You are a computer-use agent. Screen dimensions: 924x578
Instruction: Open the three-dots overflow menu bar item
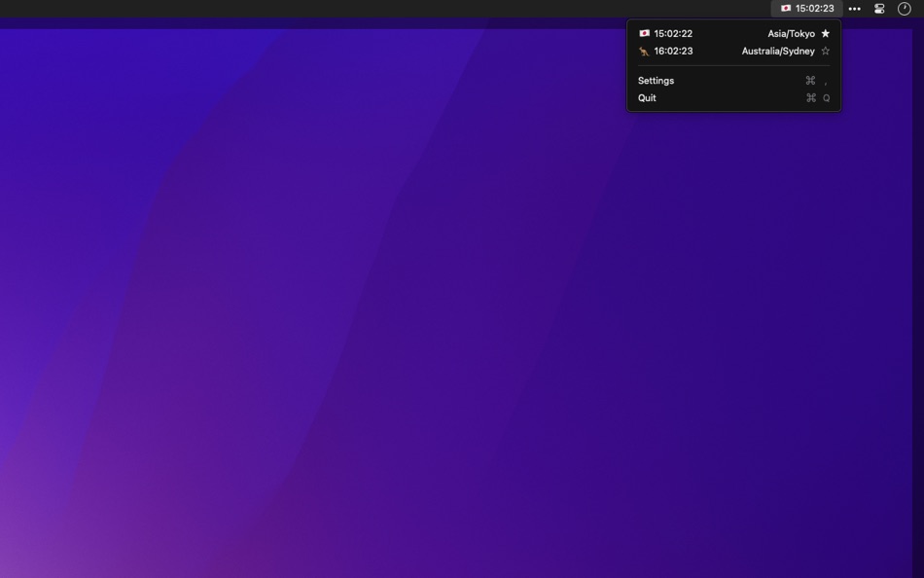pos(855,9)
